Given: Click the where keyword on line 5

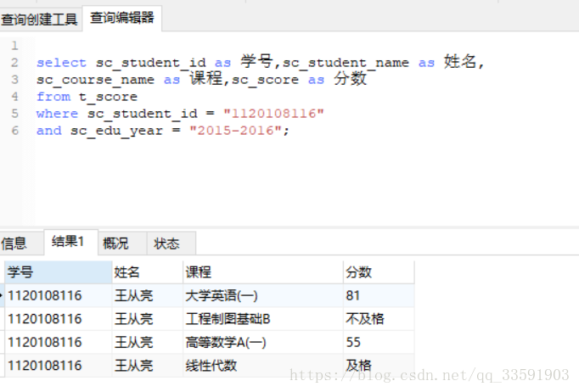Looking at the screenshot, I should [x=57, y=114].
